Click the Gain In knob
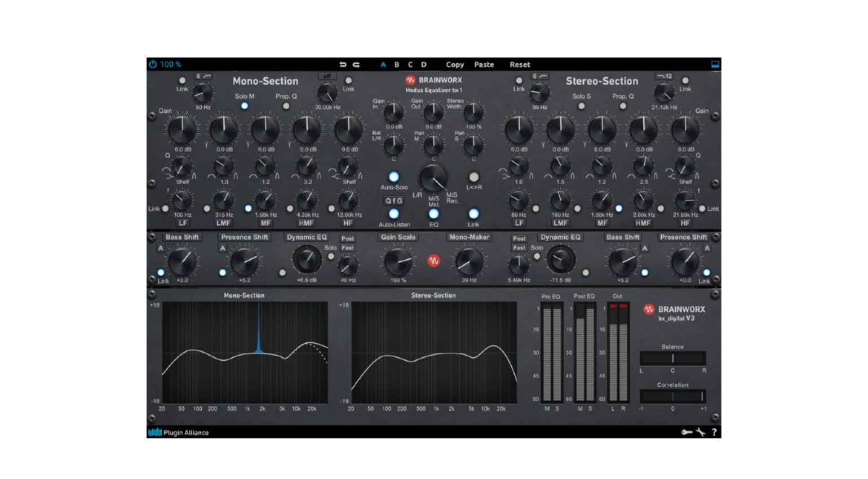Viewport: 868px width, 479px height. pyautogui.click(x=394, y=113)
